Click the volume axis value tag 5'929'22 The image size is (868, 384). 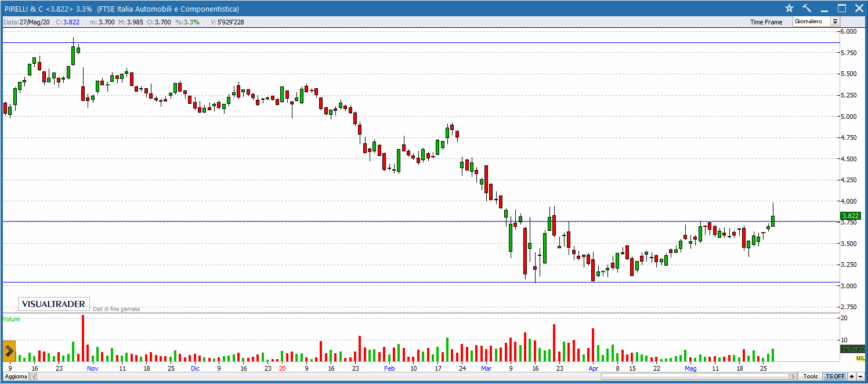(853, 349)
